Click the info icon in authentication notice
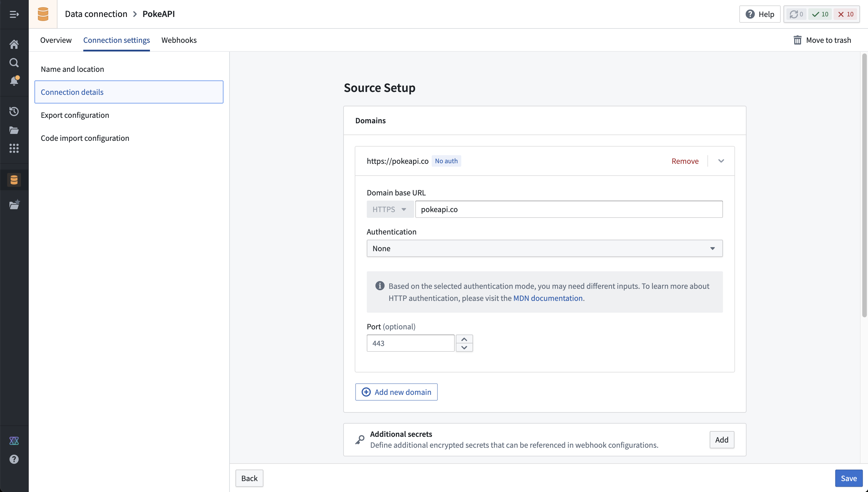Screen dimensions: 868x492 380,286
